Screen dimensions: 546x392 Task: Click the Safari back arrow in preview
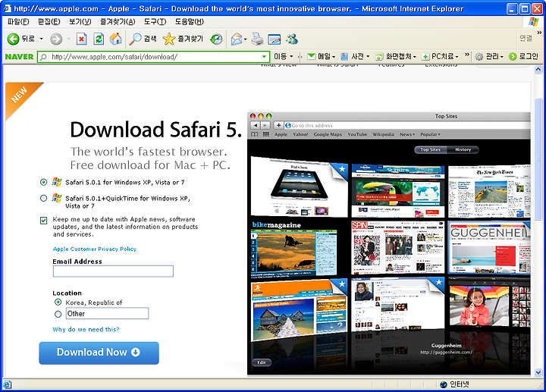pyautogui.click(x=256, y=125)
